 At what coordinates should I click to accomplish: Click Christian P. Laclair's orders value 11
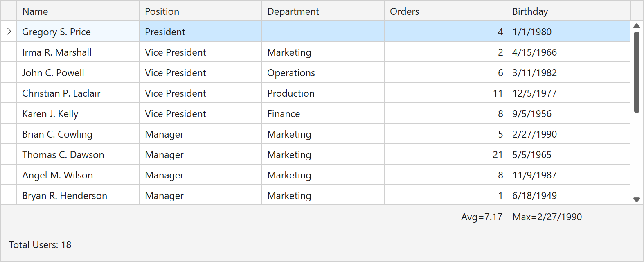[x=498, y=93]
